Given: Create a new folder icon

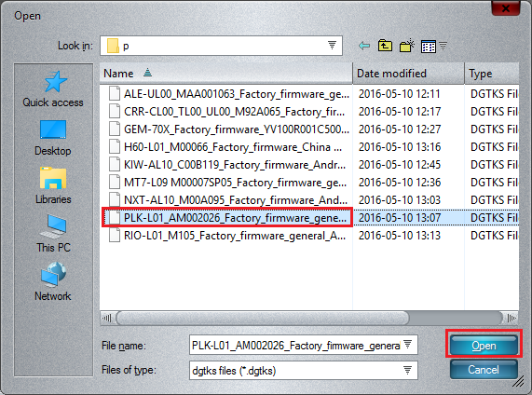Looking at the screenshot, I should click(407, 46).
